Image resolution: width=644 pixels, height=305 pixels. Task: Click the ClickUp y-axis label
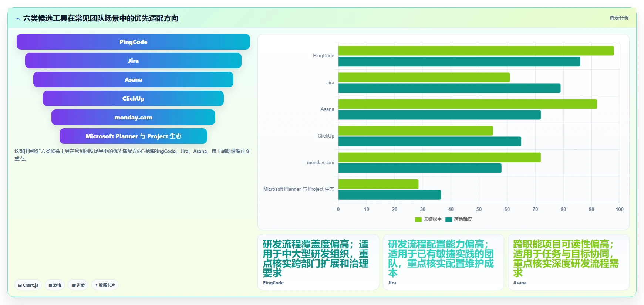coord(326,136)
